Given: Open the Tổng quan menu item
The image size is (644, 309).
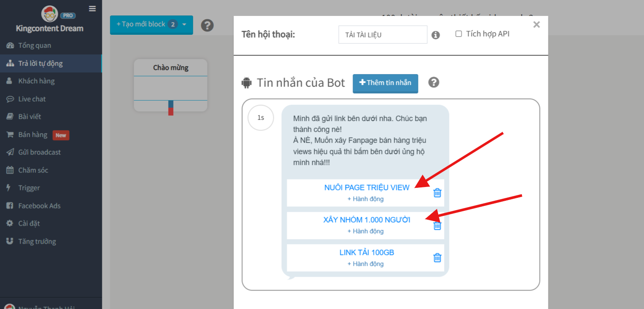Looking at the screenshot, I should point(34,46).
